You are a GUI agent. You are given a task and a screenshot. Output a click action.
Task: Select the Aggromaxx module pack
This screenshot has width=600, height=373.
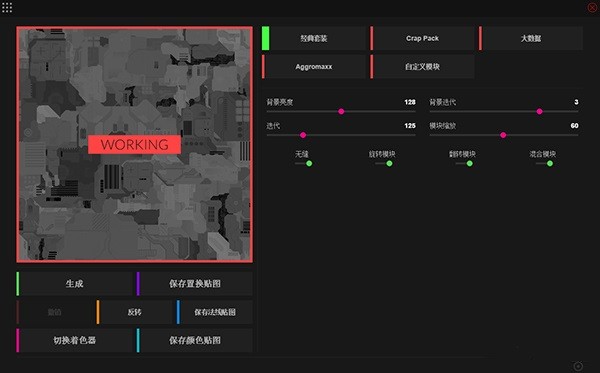pyautogui.click(x=314, y=67)
